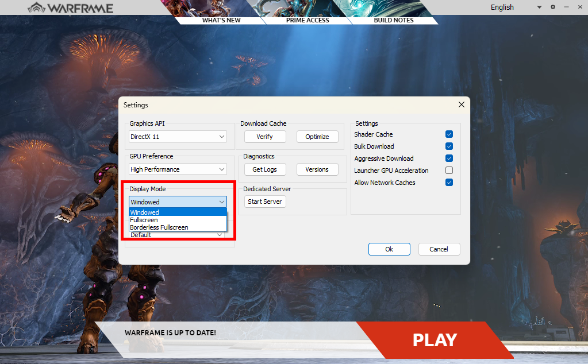This screenshot has width=588, height=364.
Task: Click the 'WARFRAME IS UP TO DATE!' status text
Action: [170, 332]
